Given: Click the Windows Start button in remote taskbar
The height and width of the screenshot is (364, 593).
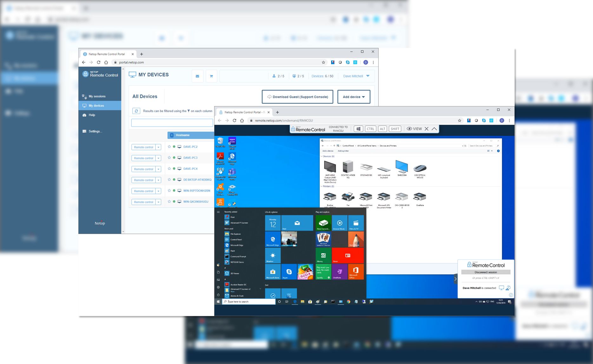Looking at the screenshot, I should pos(218,301).
